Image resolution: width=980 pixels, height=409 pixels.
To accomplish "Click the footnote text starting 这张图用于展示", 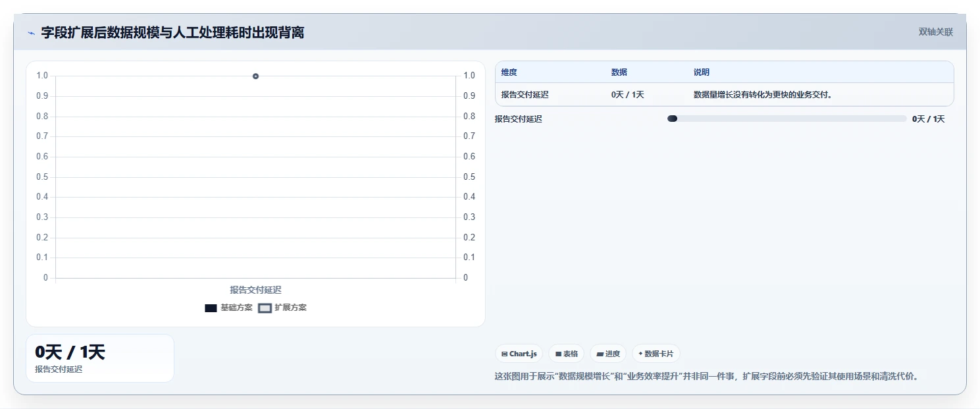I will (x=706, y=377).
